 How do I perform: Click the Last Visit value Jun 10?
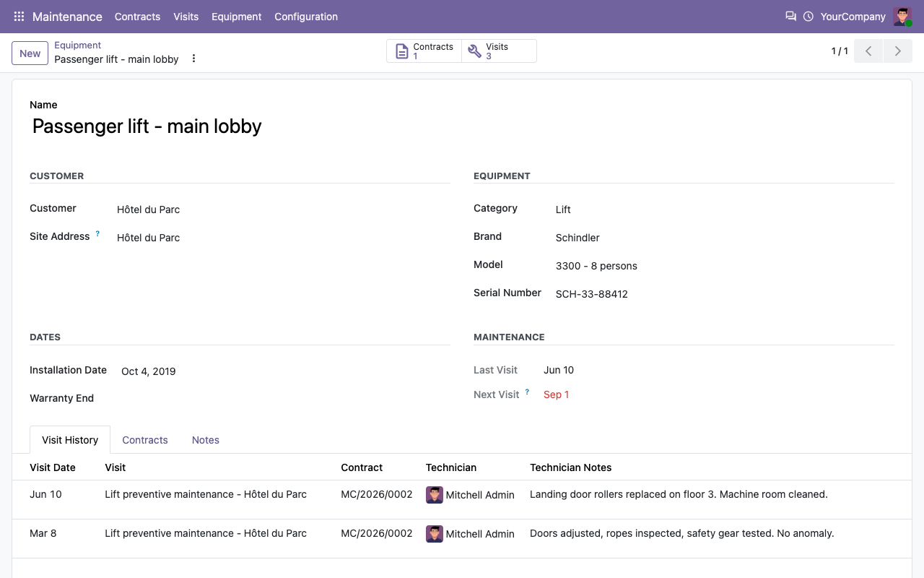coord(559,370)
